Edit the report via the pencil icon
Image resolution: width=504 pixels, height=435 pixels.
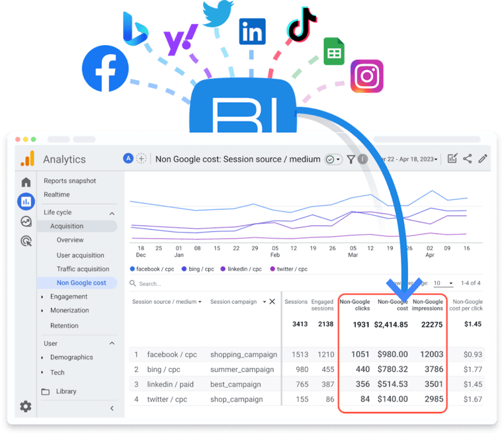[x=482, y=159]
